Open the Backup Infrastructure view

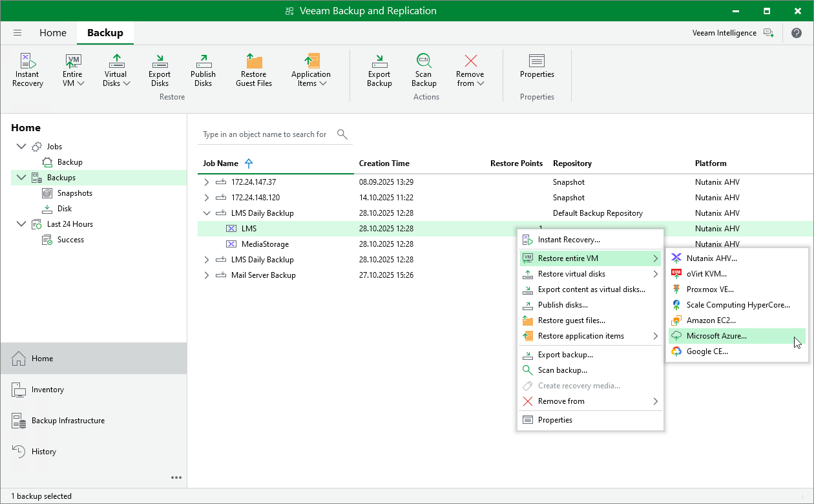click(68, 421)
